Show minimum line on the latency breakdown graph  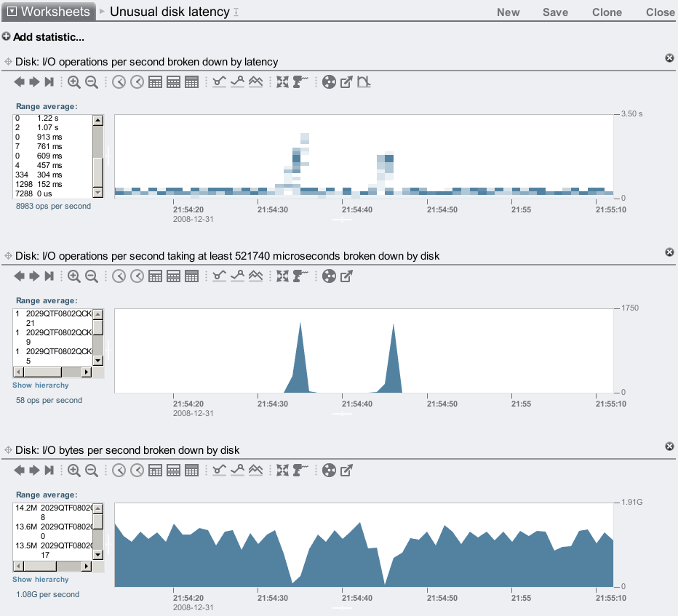219,82
